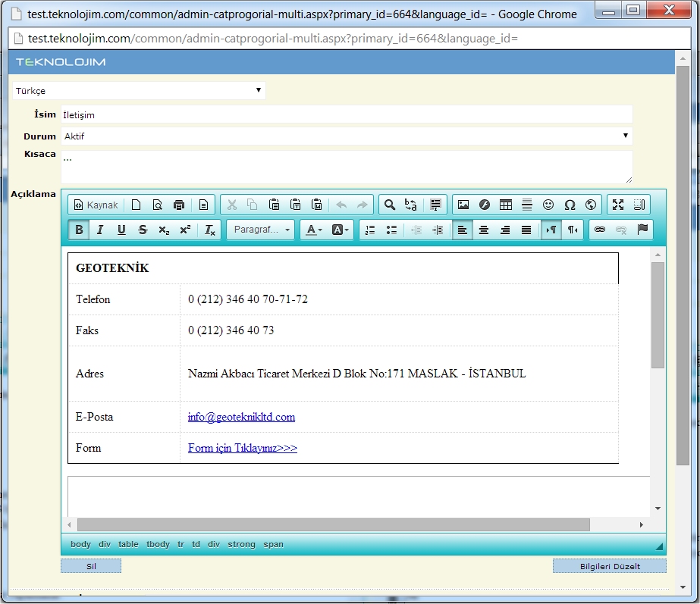Select body in the elements path
This screenshot has height=604, width=700.
click(x=81, y=544)
